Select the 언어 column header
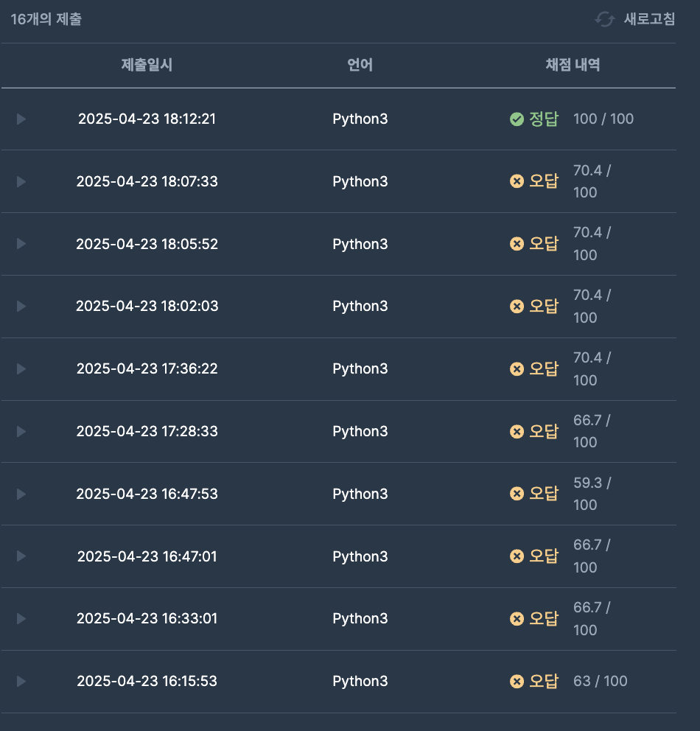This screenshot has height=731, width=700. [360, 65]
